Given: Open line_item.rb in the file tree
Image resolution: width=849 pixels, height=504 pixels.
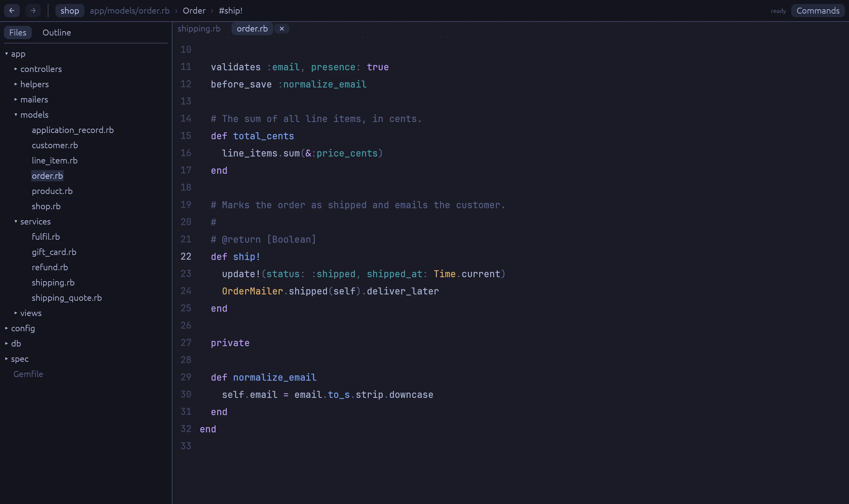Looking at the screenshot, I should tap(55, 160).
